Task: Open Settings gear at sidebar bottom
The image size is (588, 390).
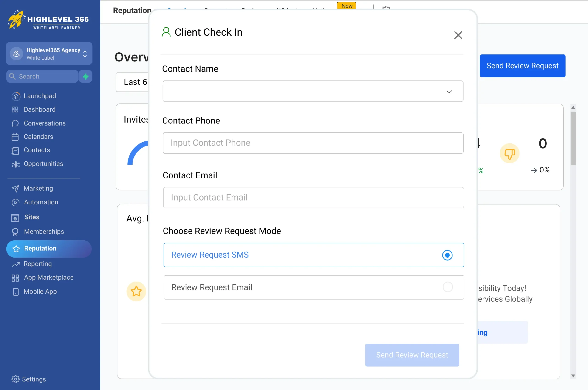Action: [x=15, y=379]
